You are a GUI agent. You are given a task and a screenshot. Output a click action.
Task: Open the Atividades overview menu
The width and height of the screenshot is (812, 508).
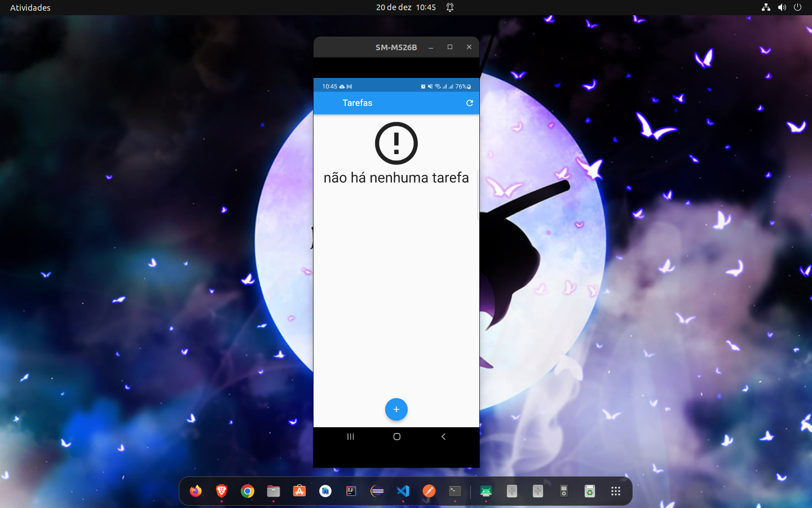(29, 7)
